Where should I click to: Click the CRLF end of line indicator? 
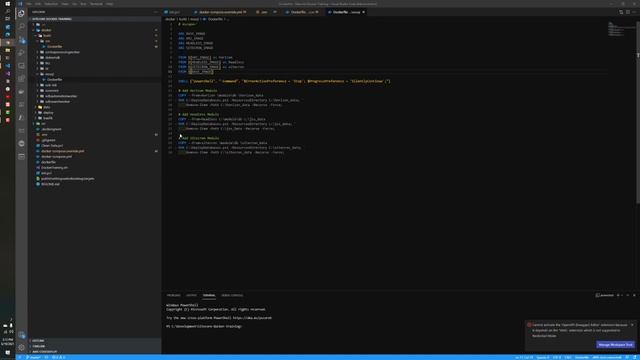[568, 358]
